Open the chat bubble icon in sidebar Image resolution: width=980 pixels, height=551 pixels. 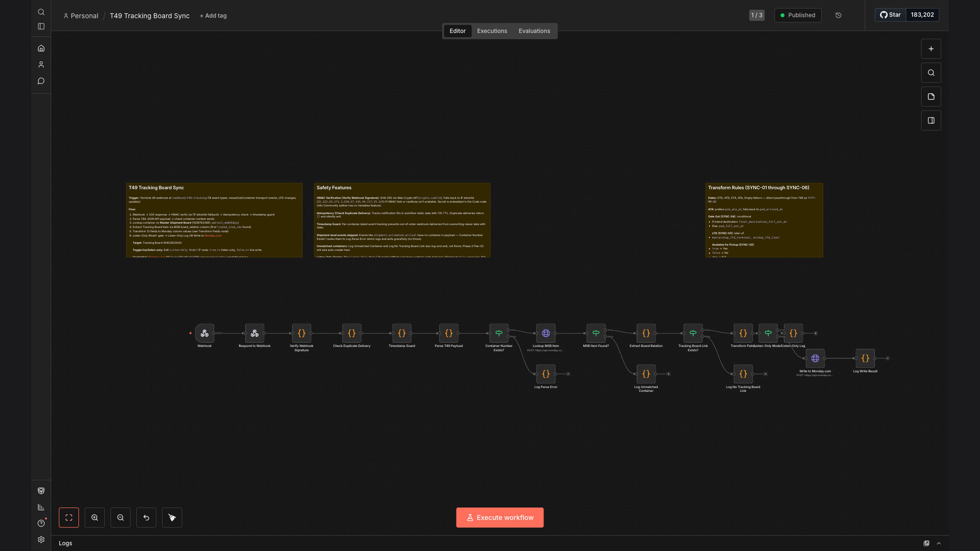41,81
